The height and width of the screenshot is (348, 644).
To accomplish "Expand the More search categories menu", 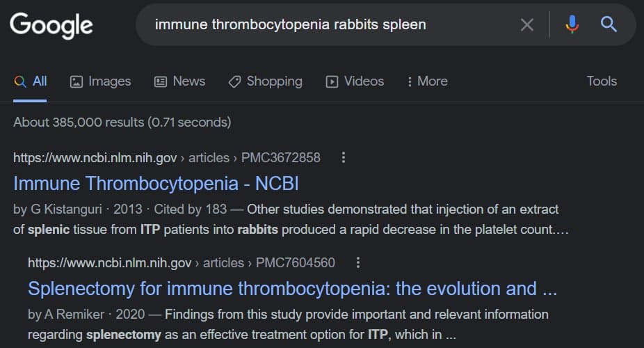I will (x=427, y=81).
